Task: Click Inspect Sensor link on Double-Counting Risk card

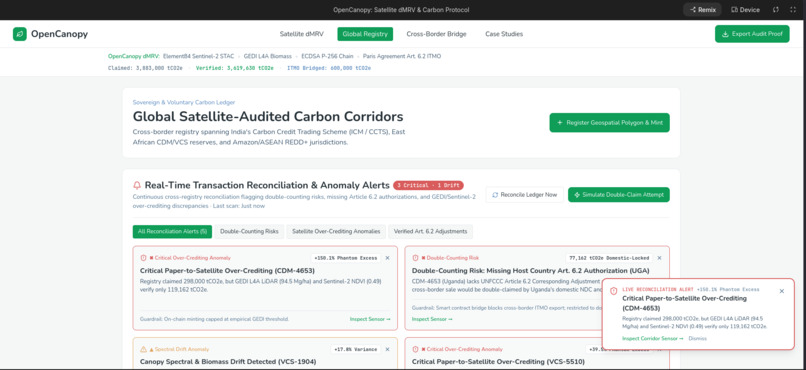Action: click(x=432, y=319)
